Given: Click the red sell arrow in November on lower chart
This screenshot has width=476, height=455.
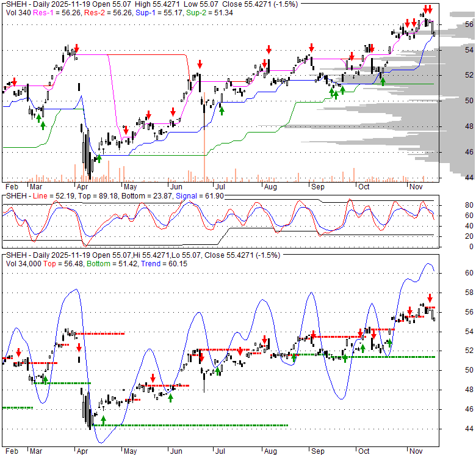Looking at the screenshot, I should click(x=430, y=298).
